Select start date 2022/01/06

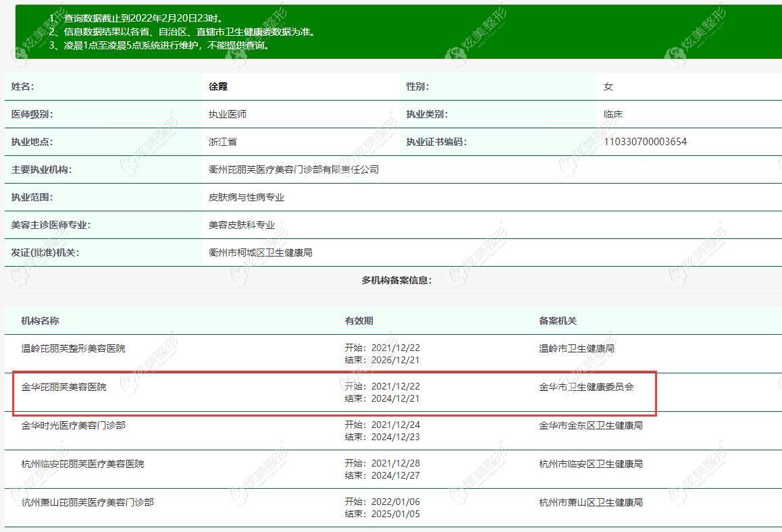pos(396,502)
